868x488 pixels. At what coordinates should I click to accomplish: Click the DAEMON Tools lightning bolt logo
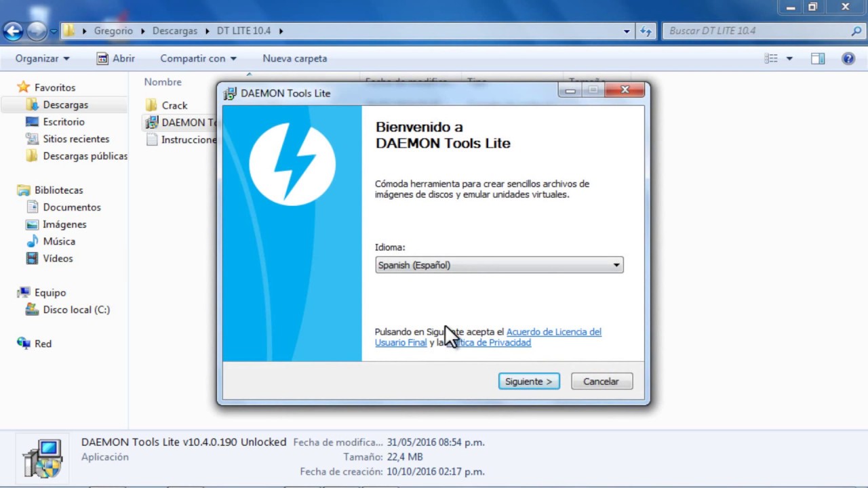click(x=292, y=163)
